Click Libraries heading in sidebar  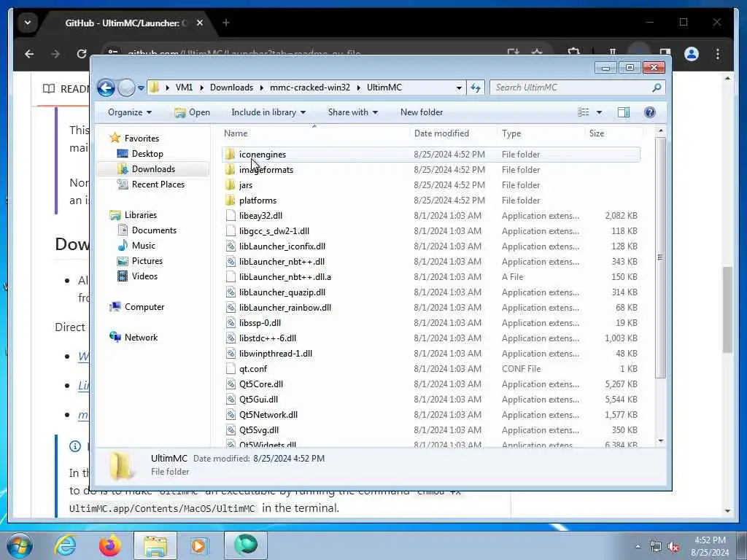click(133, 215)
